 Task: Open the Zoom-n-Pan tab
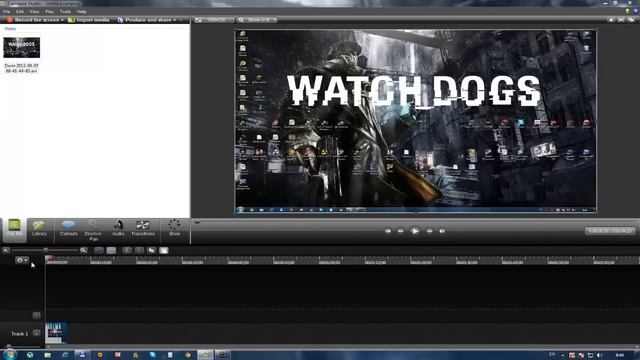(93, 230)
